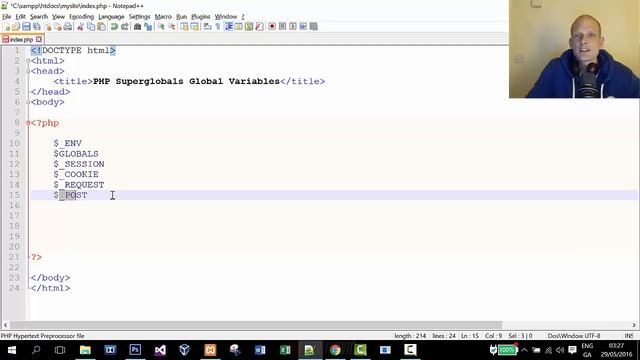Viewport: 640px width, 360px height.
Task: Open Google Chrome from the taskbar
Action: pos(335,350)
